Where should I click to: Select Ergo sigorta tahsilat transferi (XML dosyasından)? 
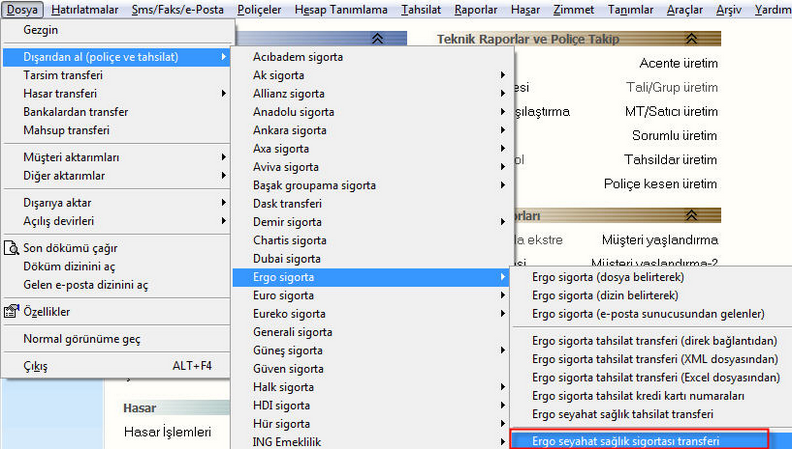(x=655, y=360)
